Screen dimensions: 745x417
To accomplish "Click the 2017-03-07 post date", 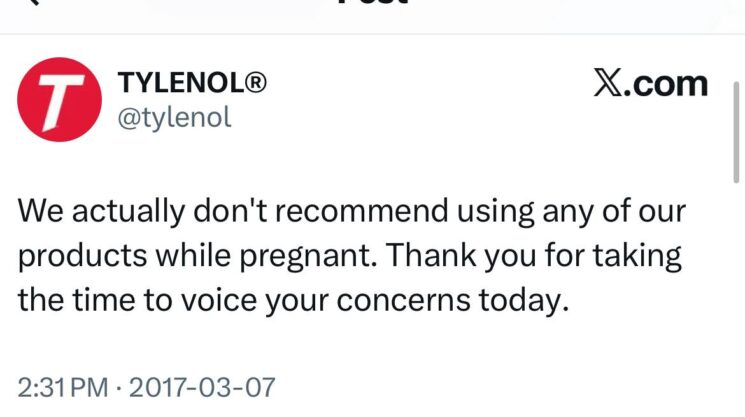I will (206, 385).
